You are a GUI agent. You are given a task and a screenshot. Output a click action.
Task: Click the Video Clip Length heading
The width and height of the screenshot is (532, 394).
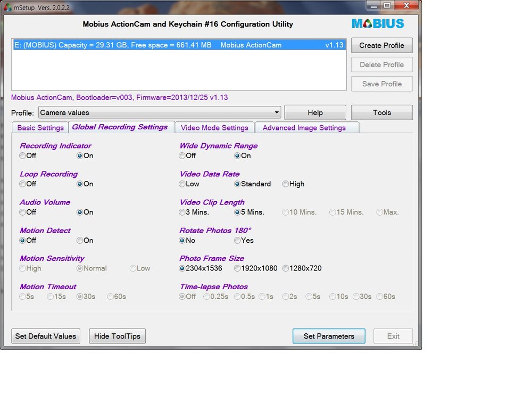coord(212,202)
